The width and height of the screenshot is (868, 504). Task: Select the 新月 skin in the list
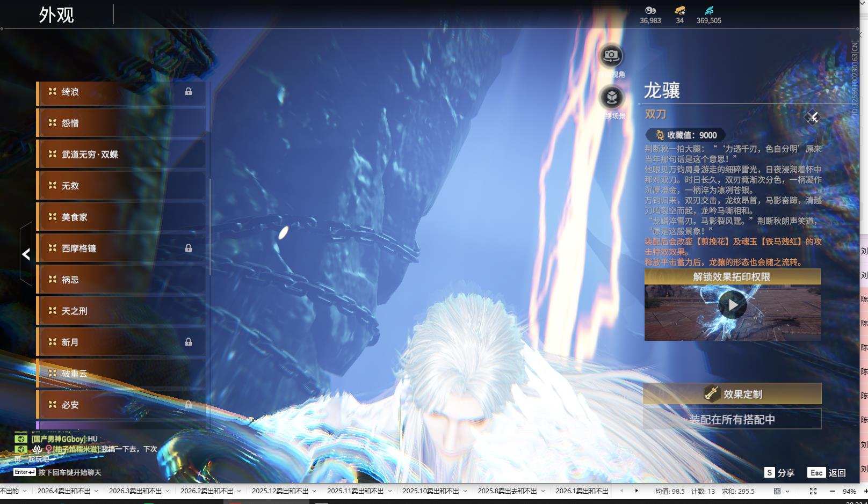[x=121, y=342]
